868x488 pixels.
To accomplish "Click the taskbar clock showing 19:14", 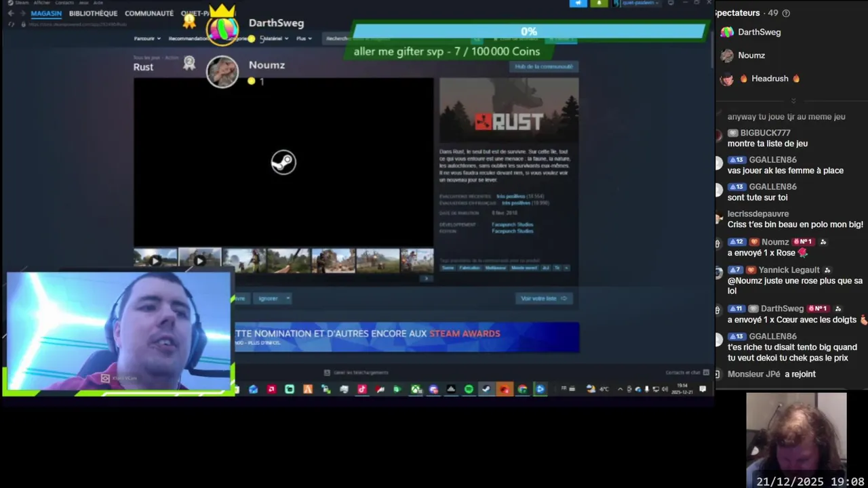I will click(682, 390).
